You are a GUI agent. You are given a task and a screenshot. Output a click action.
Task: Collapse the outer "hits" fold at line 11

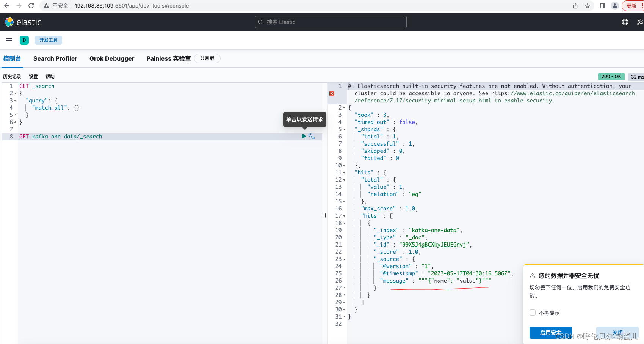345,173
